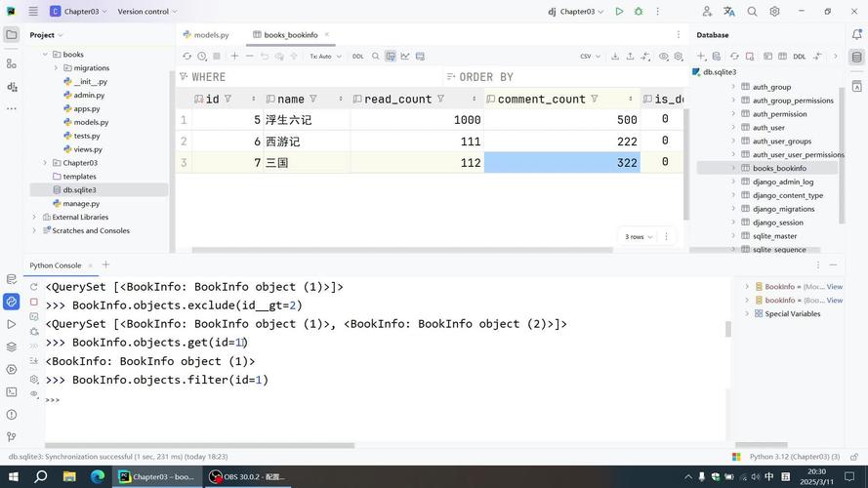Open the Problems tool window icon
This screenshot has width=868, height=488.
coord(11,415)
